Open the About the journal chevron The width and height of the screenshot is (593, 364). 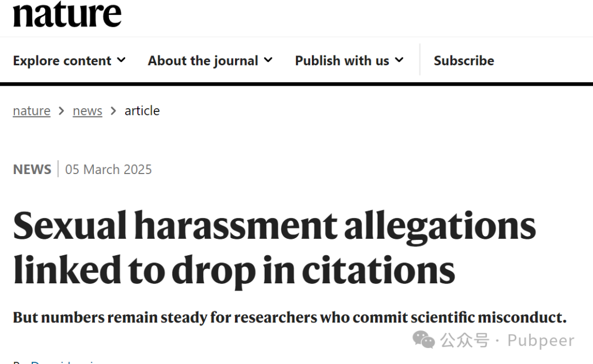pos(268,60)
